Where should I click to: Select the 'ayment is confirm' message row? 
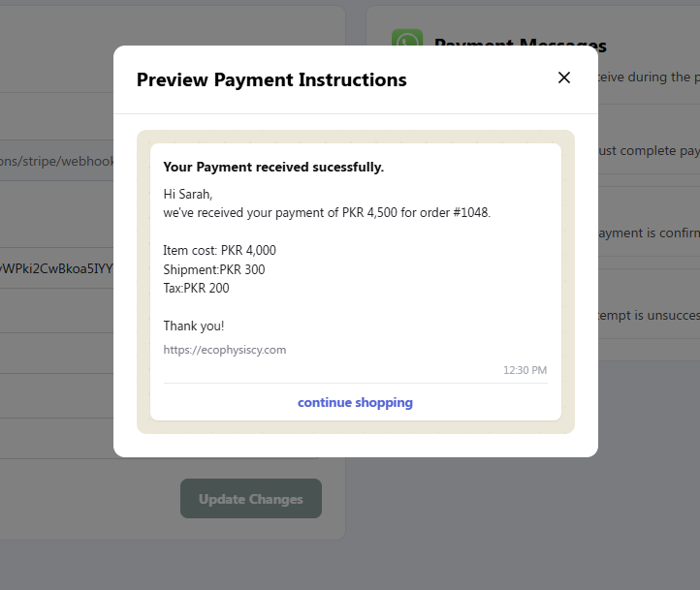tap(650, 233)
